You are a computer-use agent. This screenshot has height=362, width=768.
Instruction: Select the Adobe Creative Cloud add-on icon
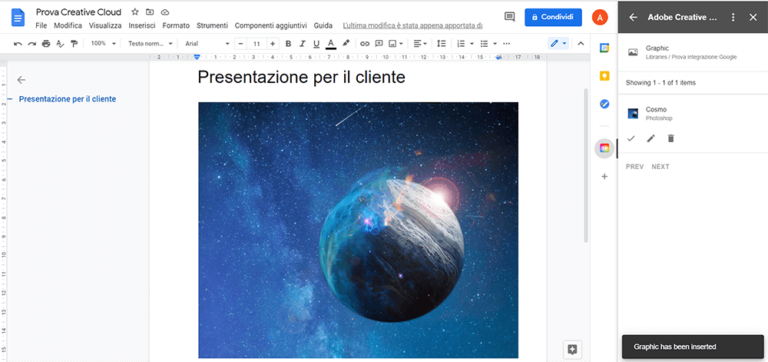pyautogui.click(x=604, y=148)
